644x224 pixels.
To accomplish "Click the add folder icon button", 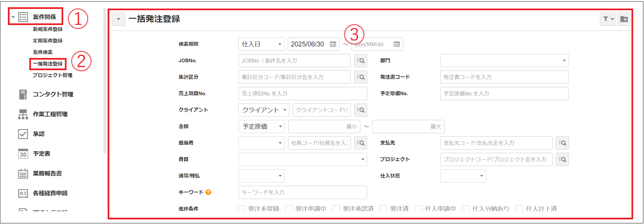I will [x=624, y=19].
